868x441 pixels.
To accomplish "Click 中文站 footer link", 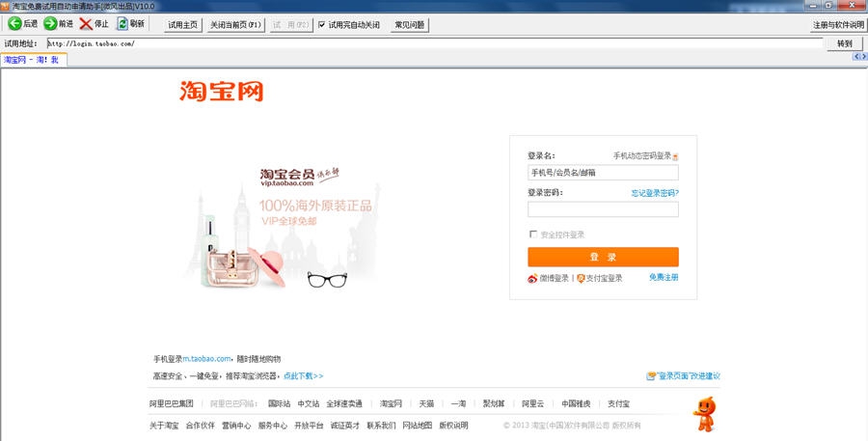I will click(309, 403).
